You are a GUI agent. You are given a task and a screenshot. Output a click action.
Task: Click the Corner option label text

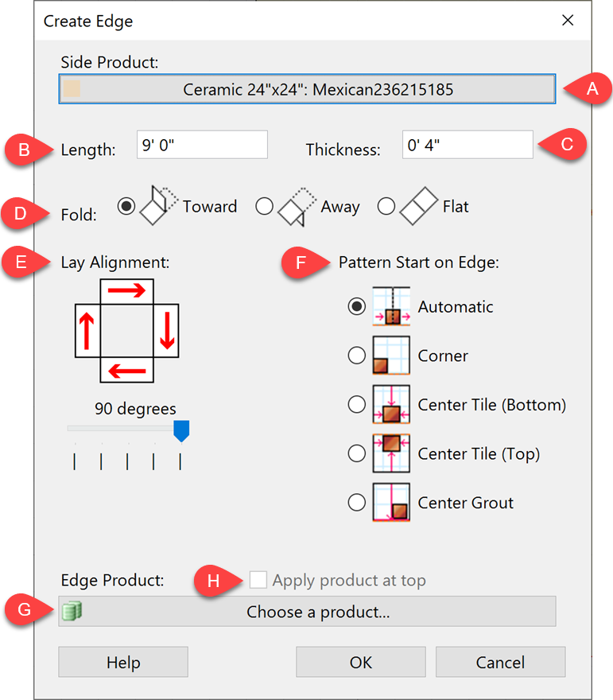[443, 356]
